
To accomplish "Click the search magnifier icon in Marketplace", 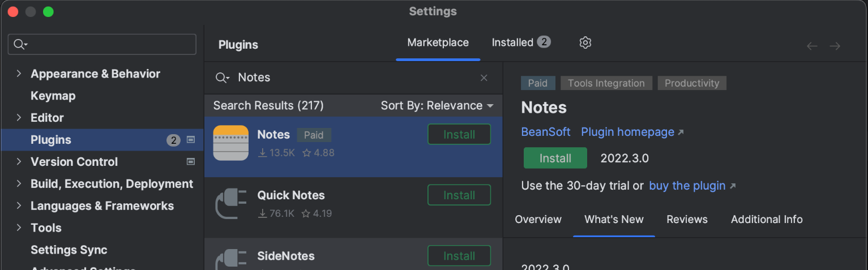I will 222,78.
